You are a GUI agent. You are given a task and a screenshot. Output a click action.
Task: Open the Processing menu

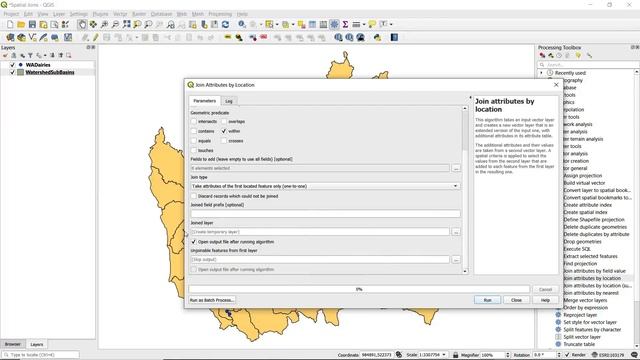click(220, 14)
